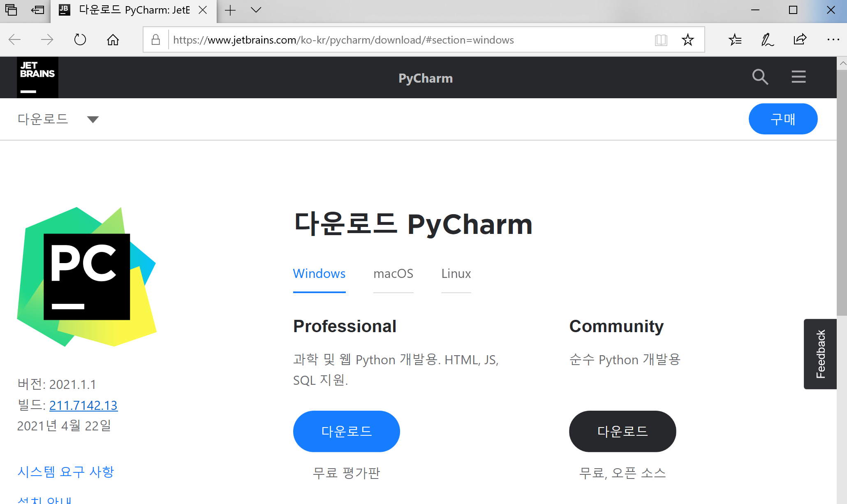Click the 순수 Python 개발용 description
847x504 pixels.
tap(625, 360)
